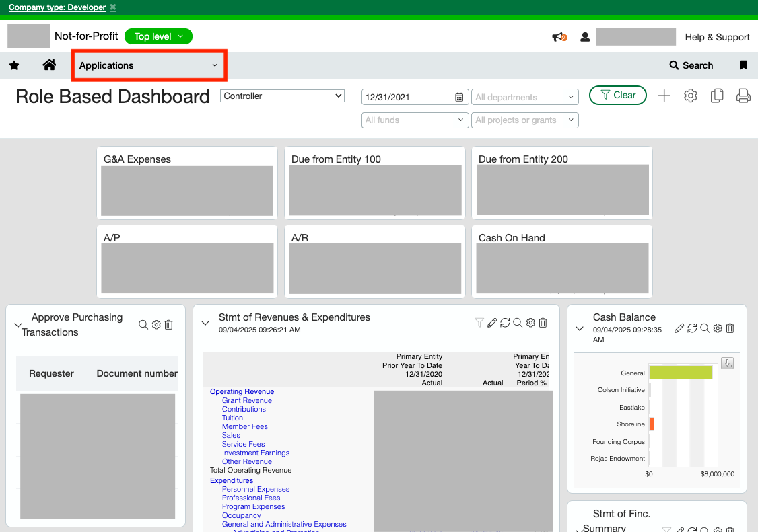Go to Home via house icon

(x=49, y=65)
